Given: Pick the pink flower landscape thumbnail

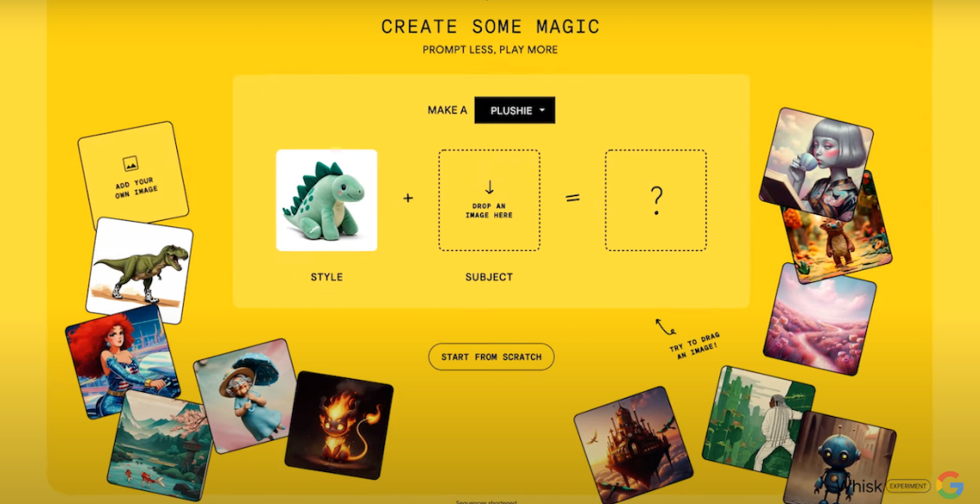Looking at the screenshot, I should pyautogui.click(x=820, y=319).
